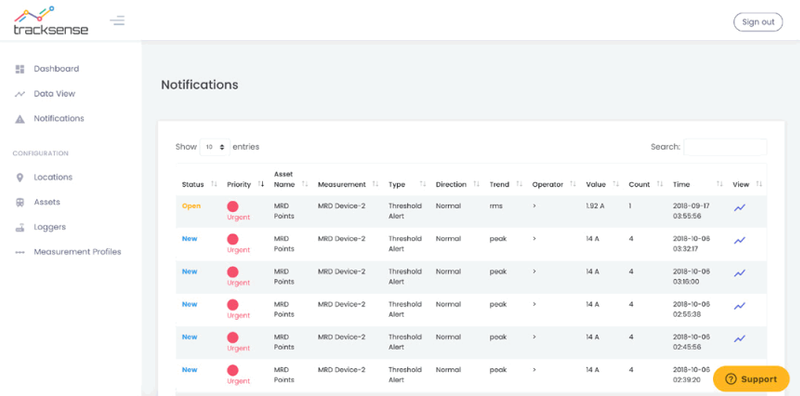Screen dimensions: 800x396
Task: Click the Loggers device icon
Action: [20, 228]
